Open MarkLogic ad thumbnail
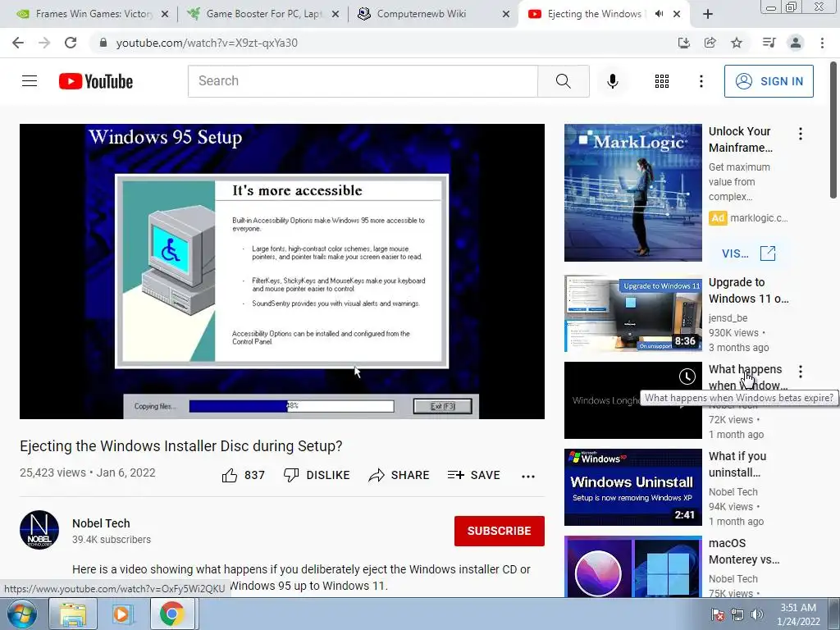840x630 pixels. pos(632,193)
